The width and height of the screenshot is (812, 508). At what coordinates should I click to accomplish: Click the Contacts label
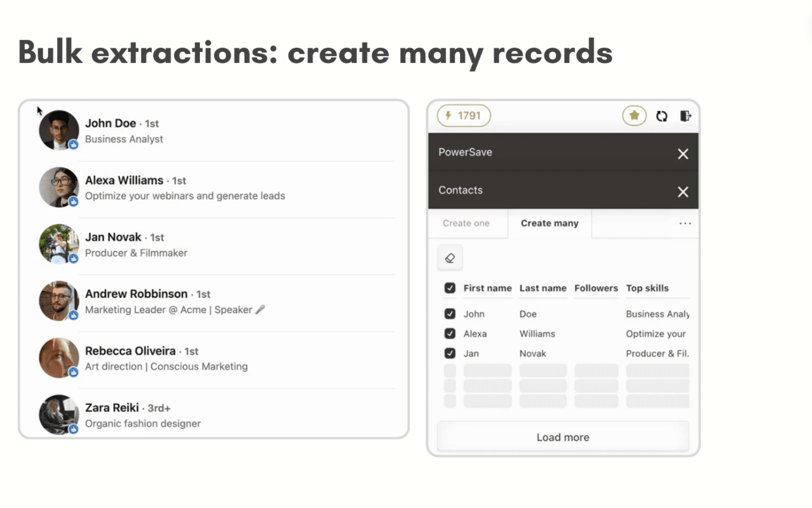tap(460, 190)
